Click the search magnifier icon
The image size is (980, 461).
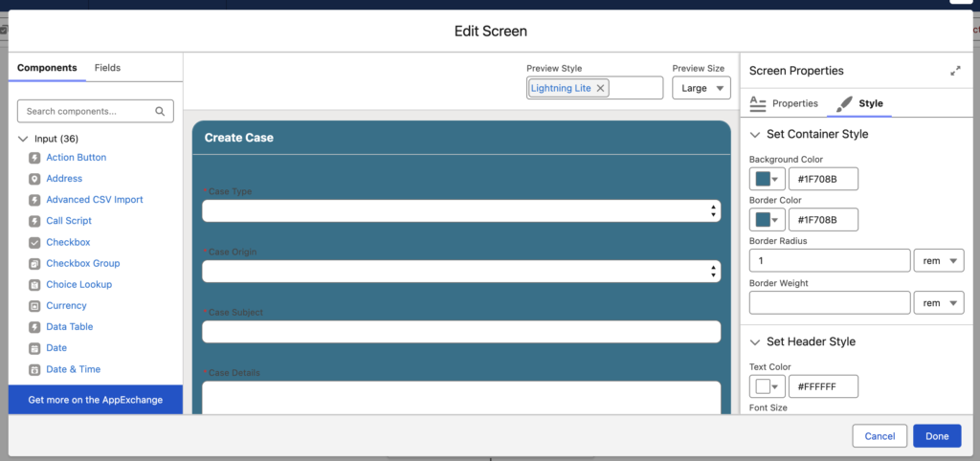pos(160,111)
